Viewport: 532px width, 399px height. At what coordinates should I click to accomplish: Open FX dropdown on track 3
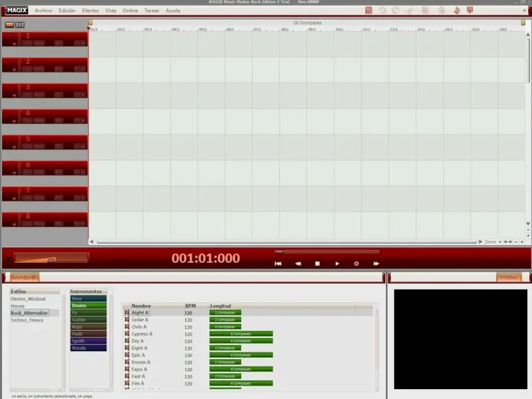(x=80, y=94)
